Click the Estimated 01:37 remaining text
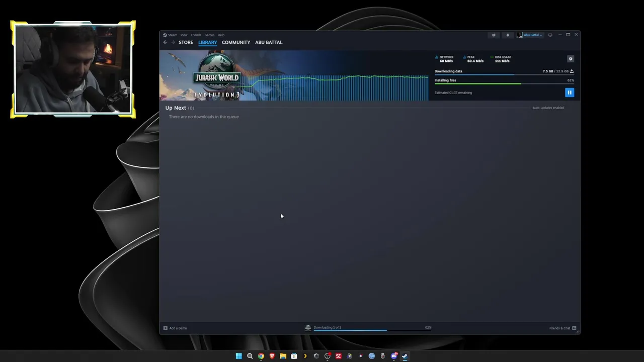644x362 pixels. (453, 93)
